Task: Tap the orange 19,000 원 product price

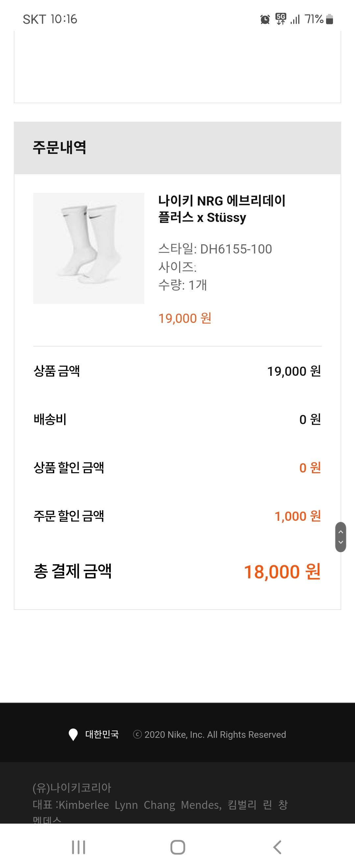Action: coord(185,318)
